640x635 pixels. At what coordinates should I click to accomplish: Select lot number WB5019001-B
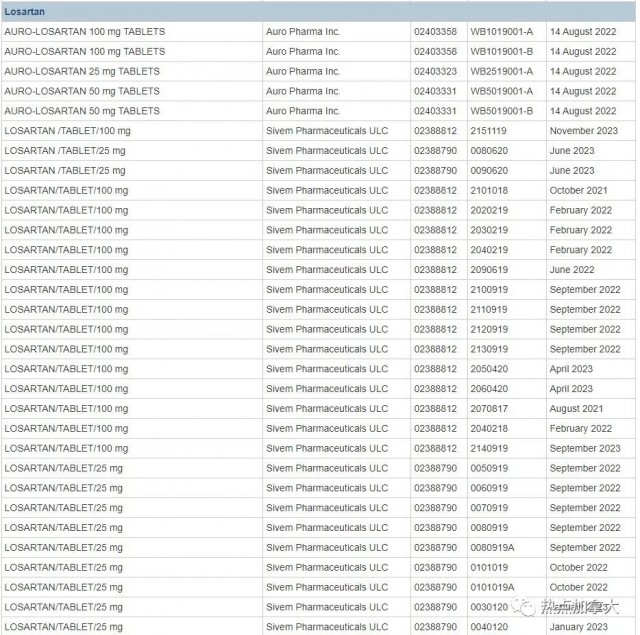click(502, 111)
